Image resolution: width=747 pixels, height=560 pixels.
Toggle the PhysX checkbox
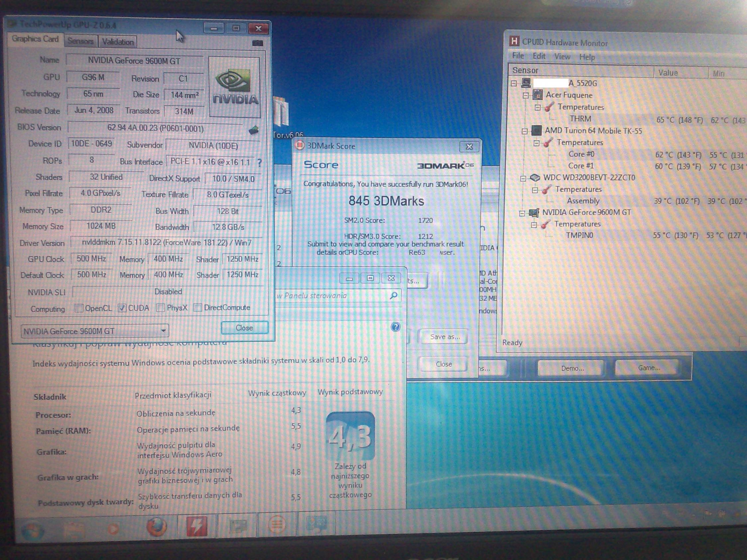coord(161,308)
